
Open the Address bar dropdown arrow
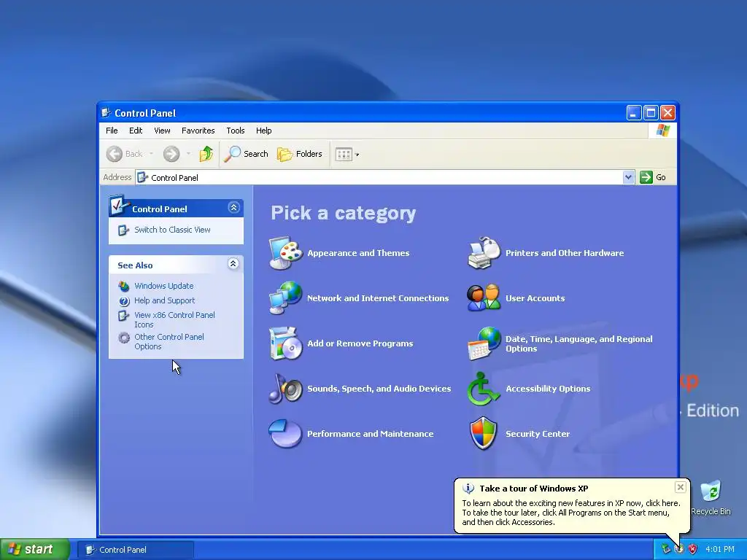tap(628, 177)
